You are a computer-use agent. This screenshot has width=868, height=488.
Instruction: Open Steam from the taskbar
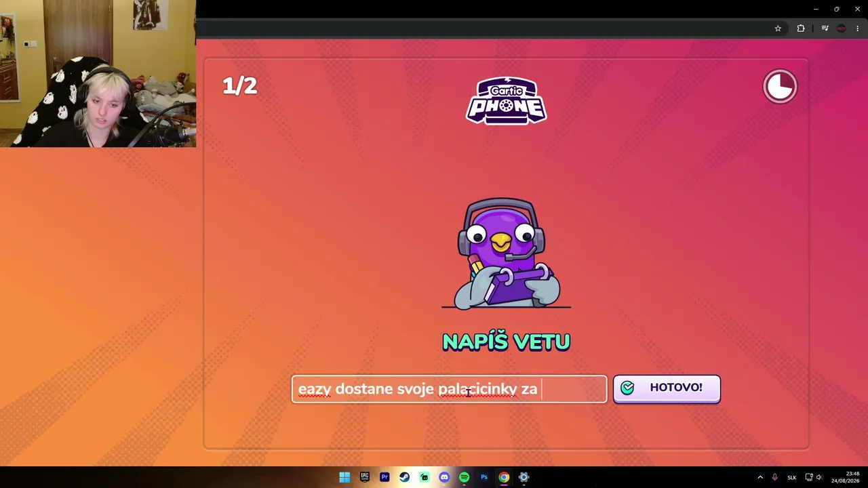tap(404, 477)
